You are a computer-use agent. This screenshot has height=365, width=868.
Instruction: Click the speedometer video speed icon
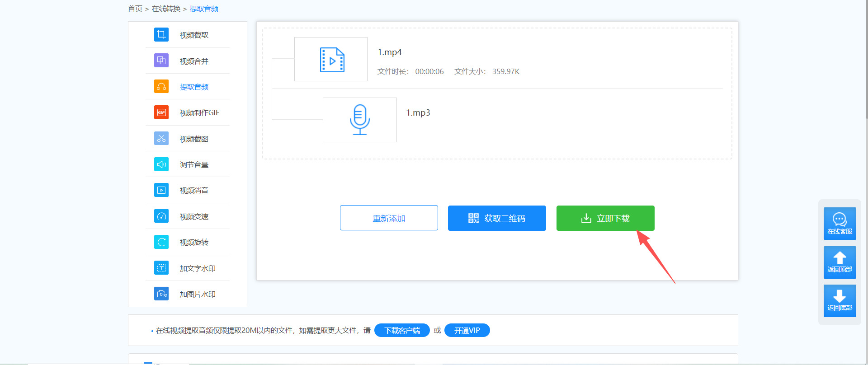[161, 216]
